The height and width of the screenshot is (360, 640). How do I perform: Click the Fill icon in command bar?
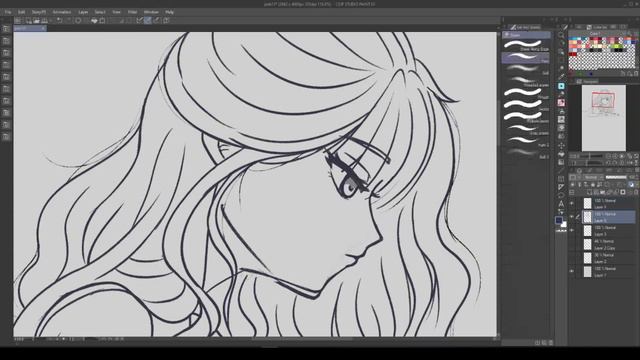pyautogui.click(x=94, y=20)
